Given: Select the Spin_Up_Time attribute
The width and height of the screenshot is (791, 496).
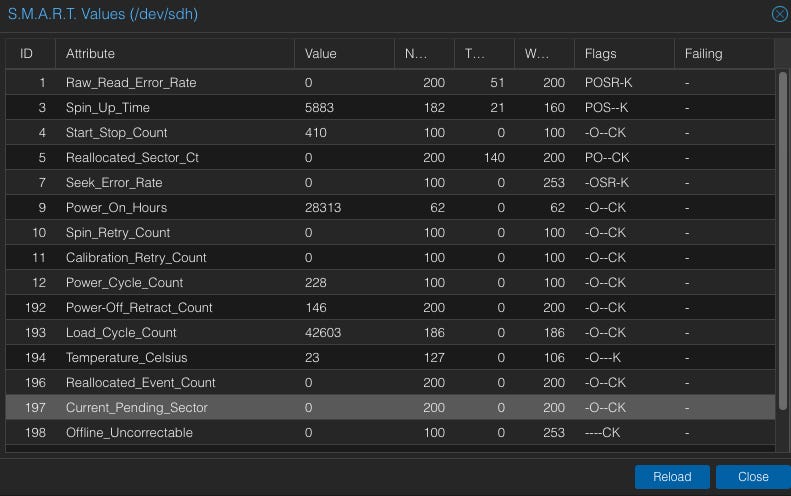Looking at the screenshot, I should tap(107, 107).
